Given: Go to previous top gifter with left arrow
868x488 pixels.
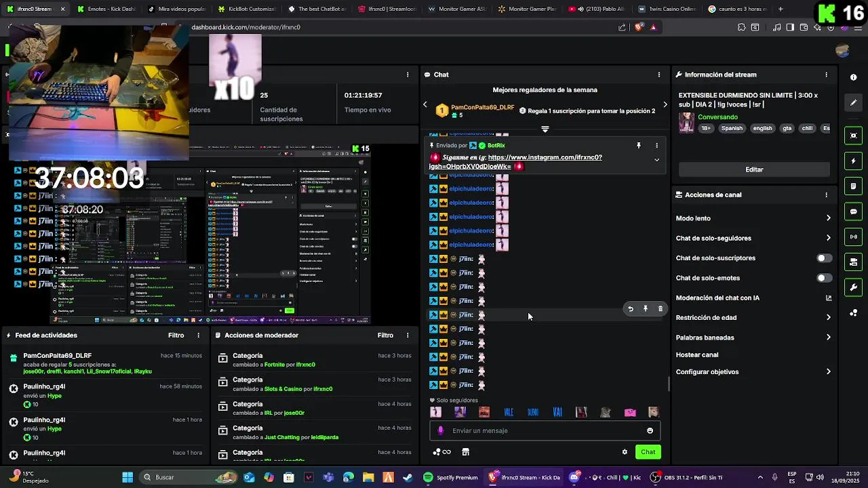Looking at the screenshot, I should 425,104.
